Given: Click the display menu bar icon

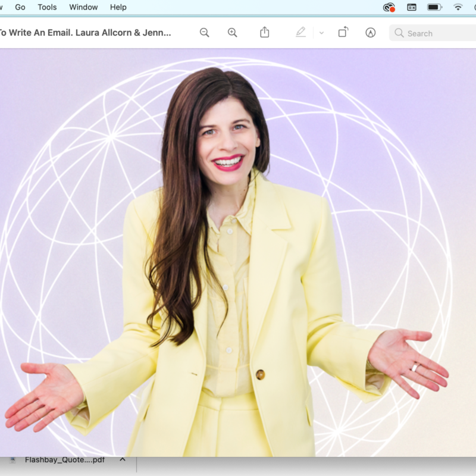Looking at the screenshot, I should click(x=412, y=7).
